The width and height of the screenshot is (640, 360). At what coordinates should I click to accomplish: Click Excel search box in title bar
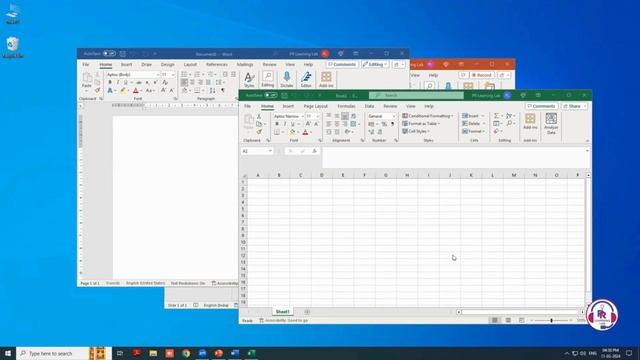416,96
